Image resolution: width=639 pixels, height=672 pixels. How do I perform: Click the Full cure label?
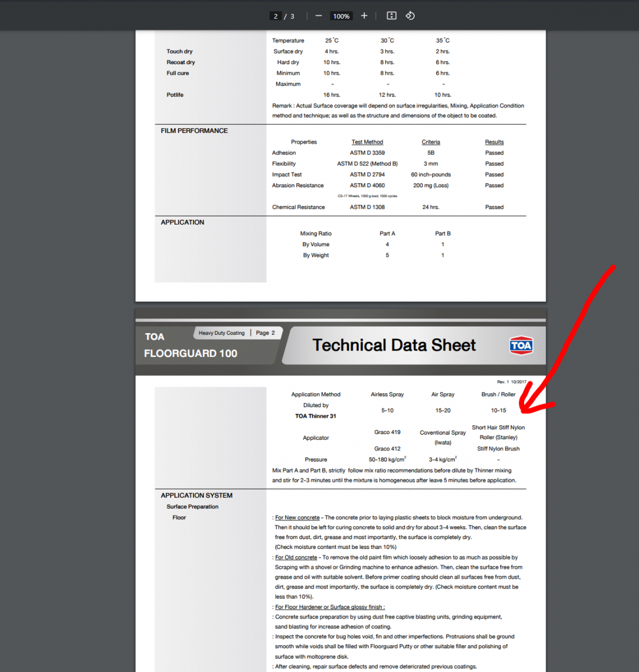178,73
